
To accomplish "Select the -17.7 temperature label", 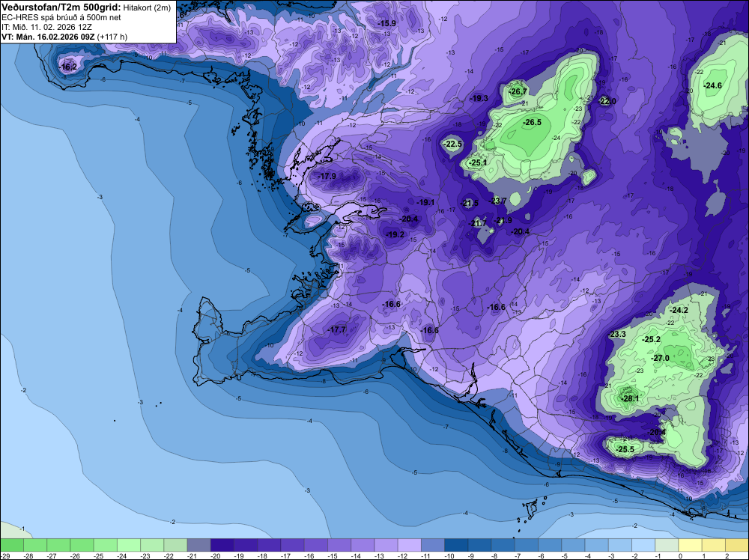I will (336, 330).
